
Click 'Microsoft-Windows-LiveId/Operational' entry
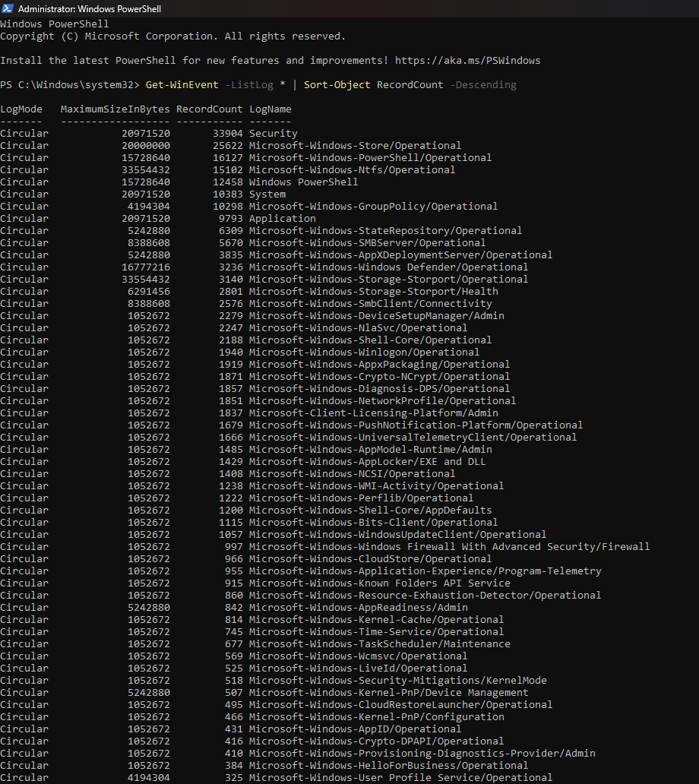[358, 669]
